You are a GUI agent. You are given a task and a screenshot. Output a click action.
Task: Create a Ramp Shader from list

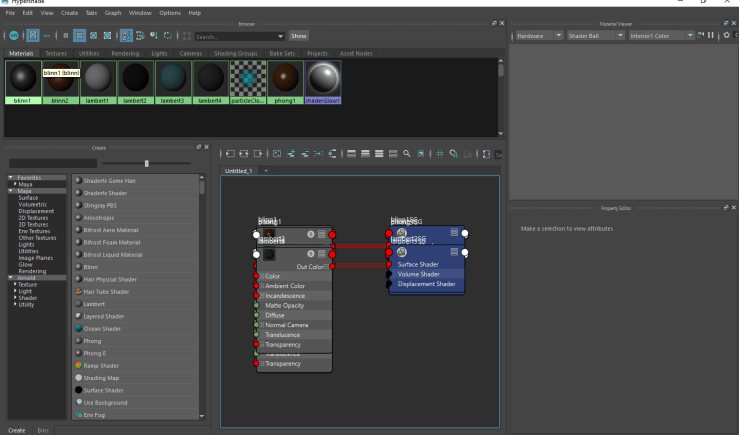pyautogui.click(x=98, y=366)
